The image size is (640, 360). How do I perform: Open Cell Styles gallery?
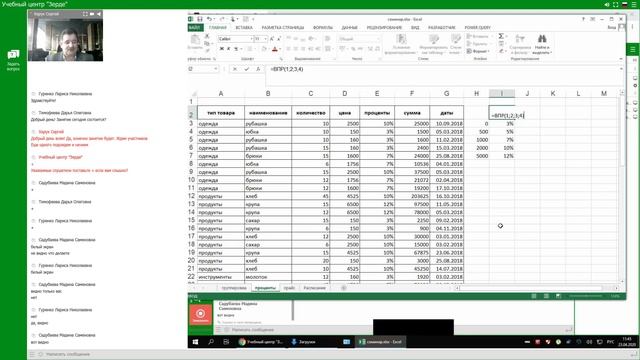tap(455, 44)
